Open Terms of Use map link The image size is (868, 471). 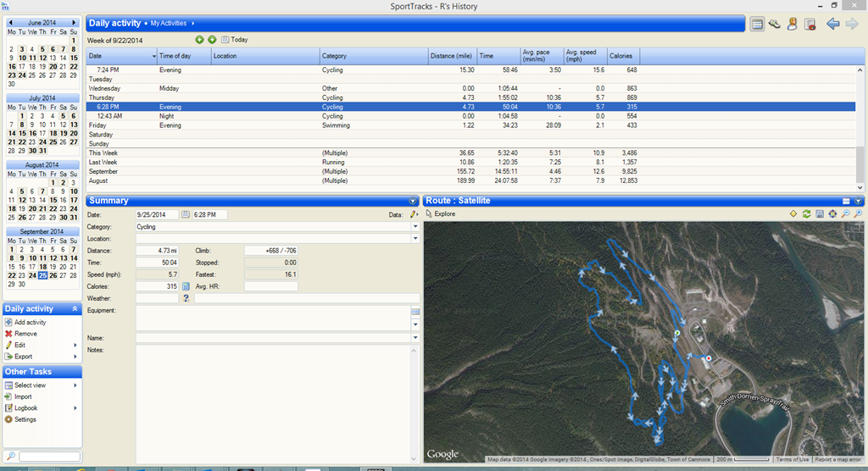pos(793,459)
